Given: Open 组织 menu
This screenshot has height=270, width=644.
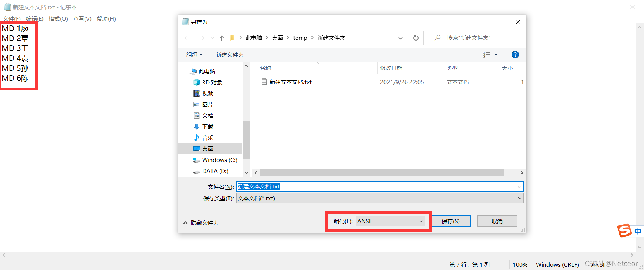Looking at the screenshot, I should pyautogui.click(x=194, y=55).
